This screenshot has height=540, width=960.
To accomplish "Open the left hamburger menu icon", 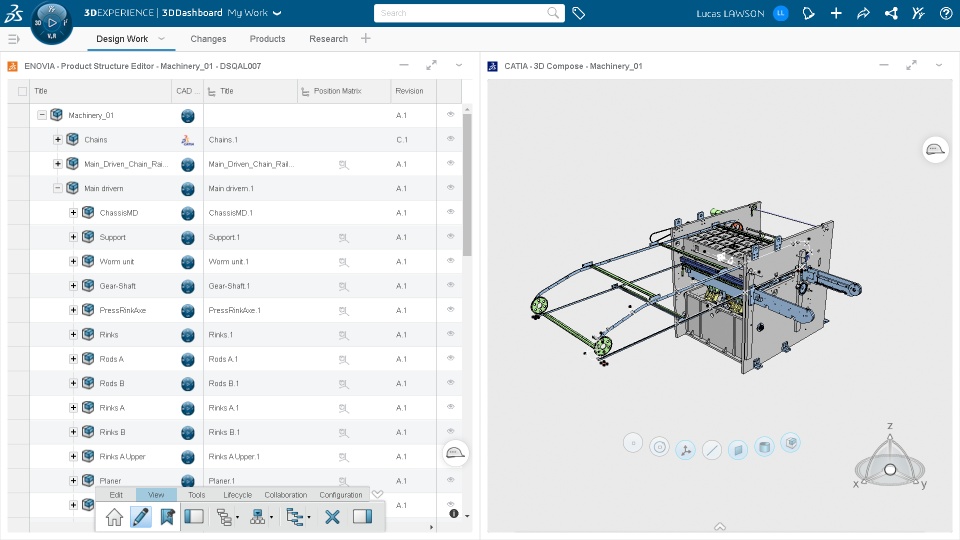I will pyautogui.click(x=13, y=39).
